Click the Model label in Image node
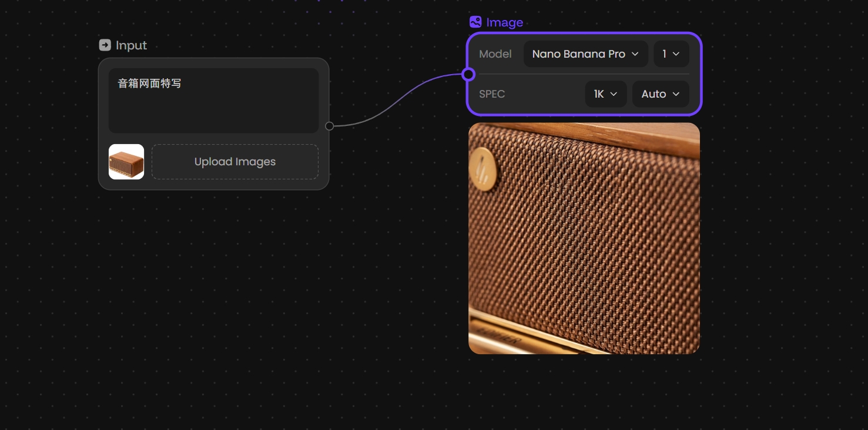This screenshot has height=430, width=868. [x=495, y=54]
